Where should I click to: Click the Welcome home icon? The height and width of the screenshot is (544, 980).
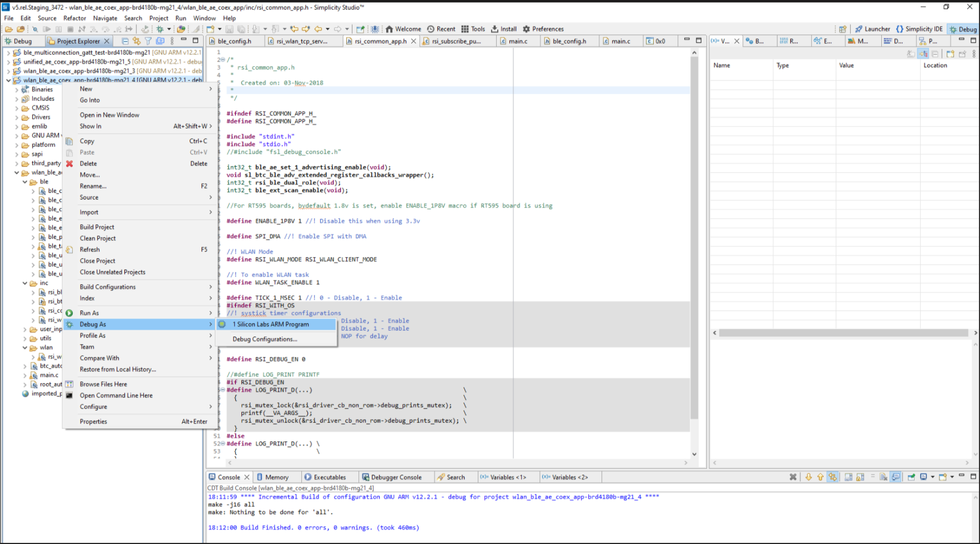[390, 29]
